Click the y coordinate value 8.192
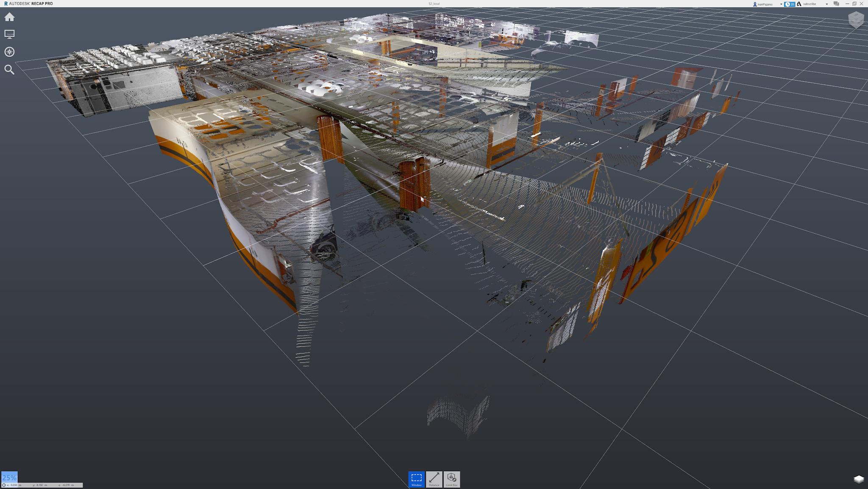The width and height of the screenshot is (868, 489). (x=40, y=485)
